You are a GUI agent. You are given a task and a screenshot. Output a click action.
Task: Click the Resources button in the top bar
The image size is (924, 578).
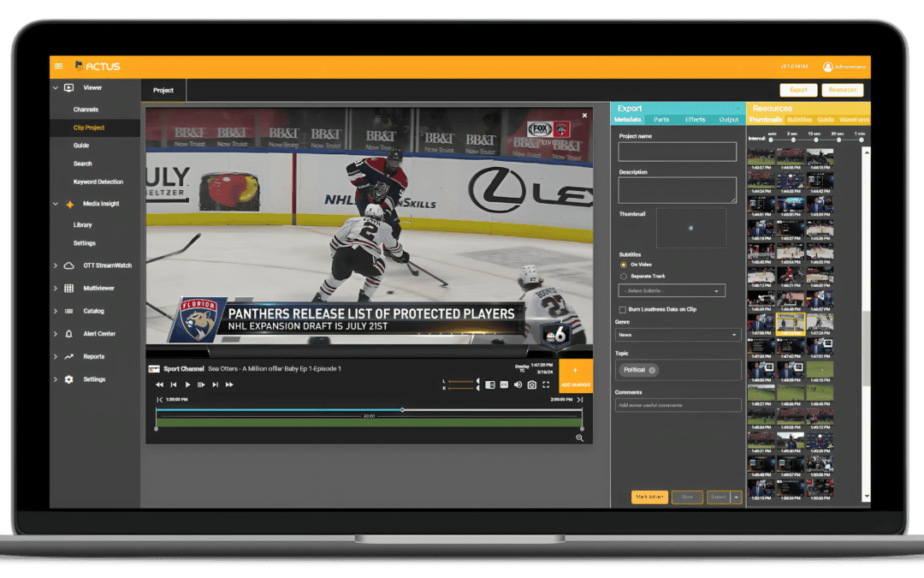tap(842, 90)
